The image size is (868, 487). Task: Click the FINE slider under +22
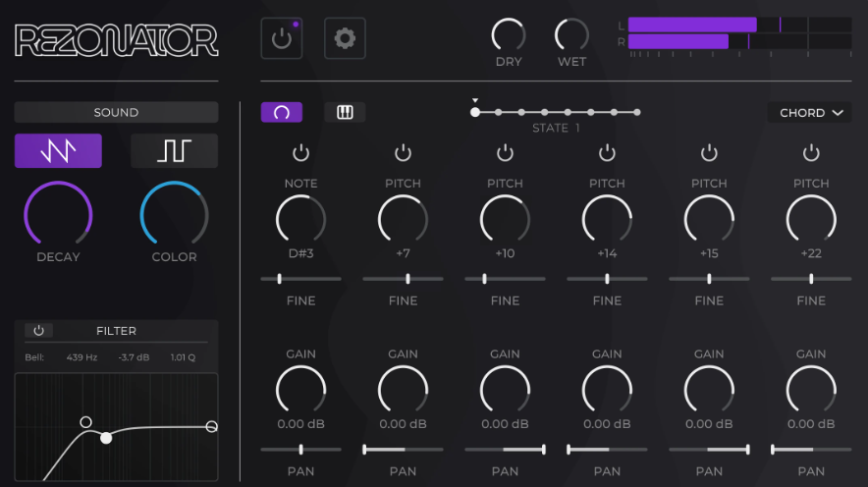[811, 279]
